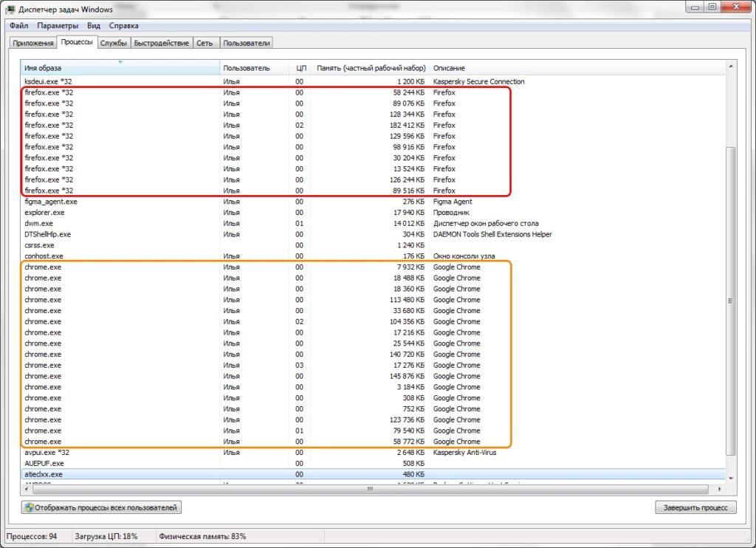Open the Параметры menu

(58, 26)
